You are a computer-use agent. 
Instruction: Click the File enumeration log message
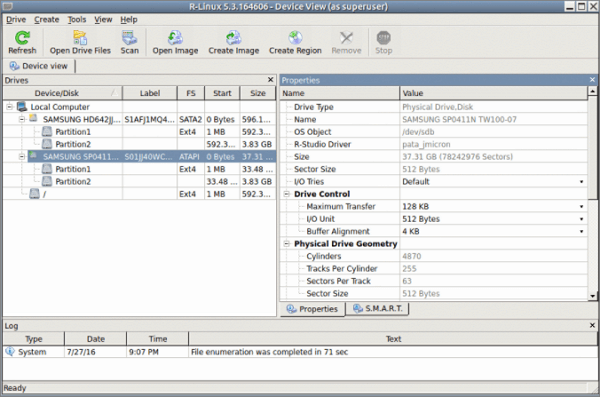pos(269,352)
